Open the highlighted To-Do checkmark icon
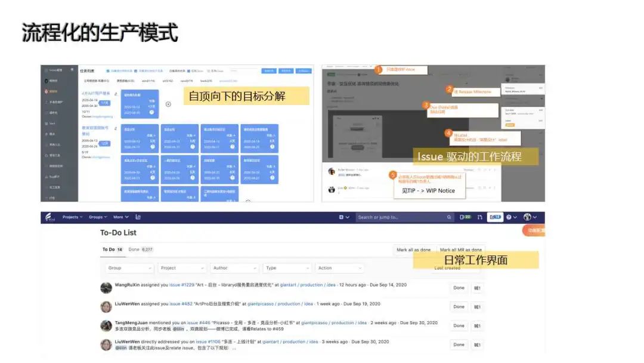644x363 pixels. 496,217
